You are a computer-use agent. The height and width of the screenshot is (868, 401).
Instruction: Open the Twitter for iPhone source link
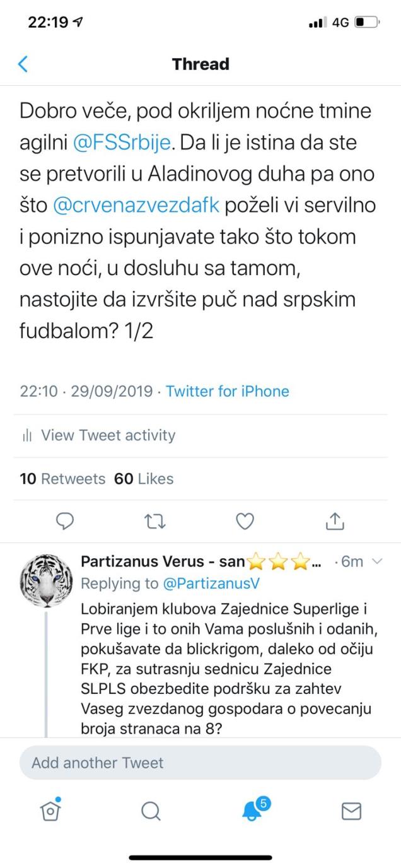click(x=227, y=391)
